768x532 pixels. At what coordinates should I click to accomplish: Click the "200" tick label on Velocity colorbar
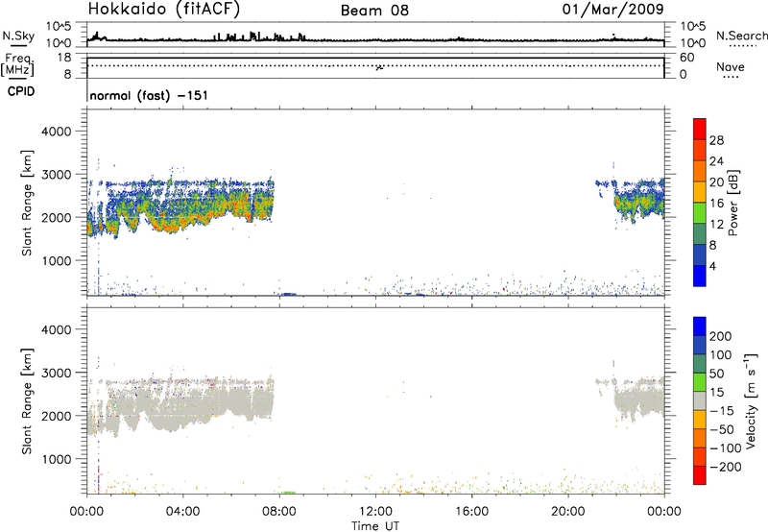(x=721, y=336)
